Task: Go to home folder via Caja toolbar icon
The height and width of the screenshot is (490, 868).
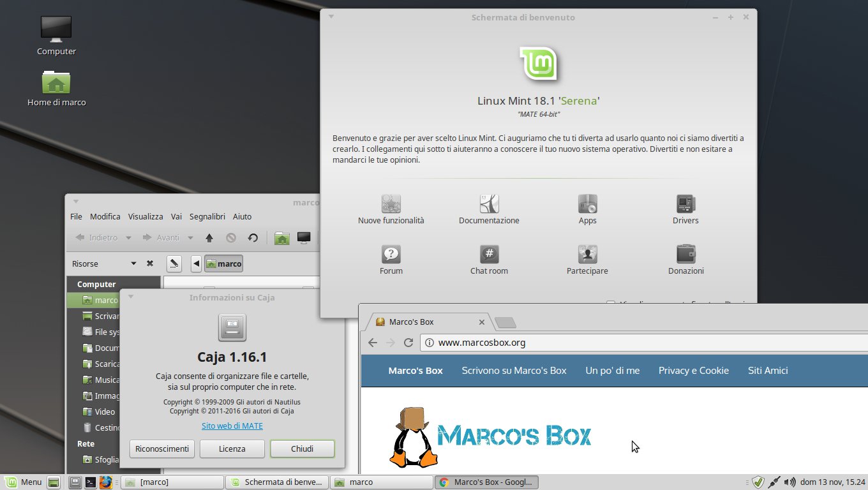Action: (282, 238)
